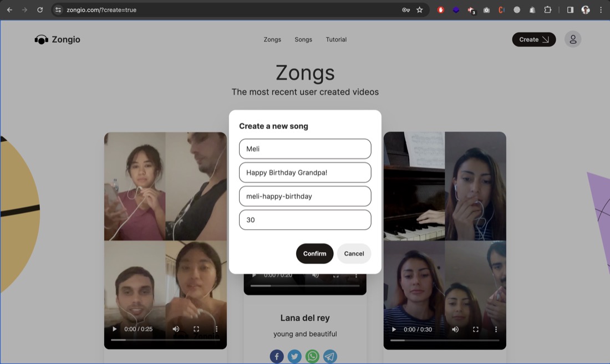The image size is (610, 364).
Task: Open the Chrome profile avatar
Action: [586, 10]
